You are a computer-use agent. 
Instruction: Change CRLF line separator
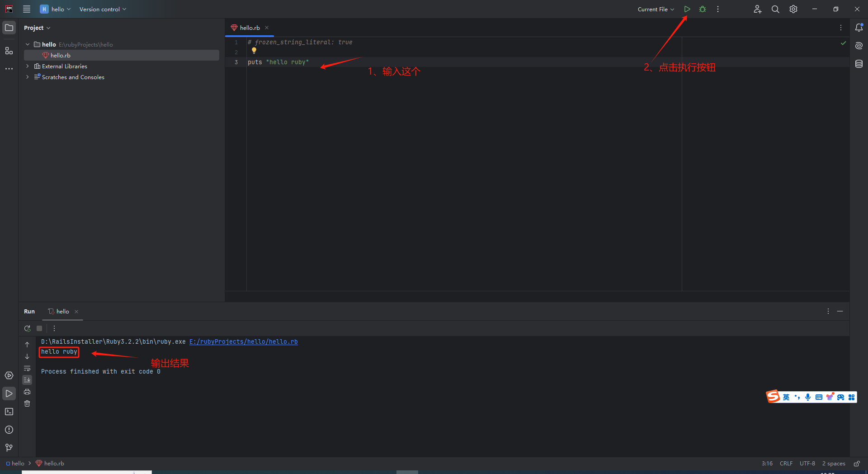click(x=786, y=463)
